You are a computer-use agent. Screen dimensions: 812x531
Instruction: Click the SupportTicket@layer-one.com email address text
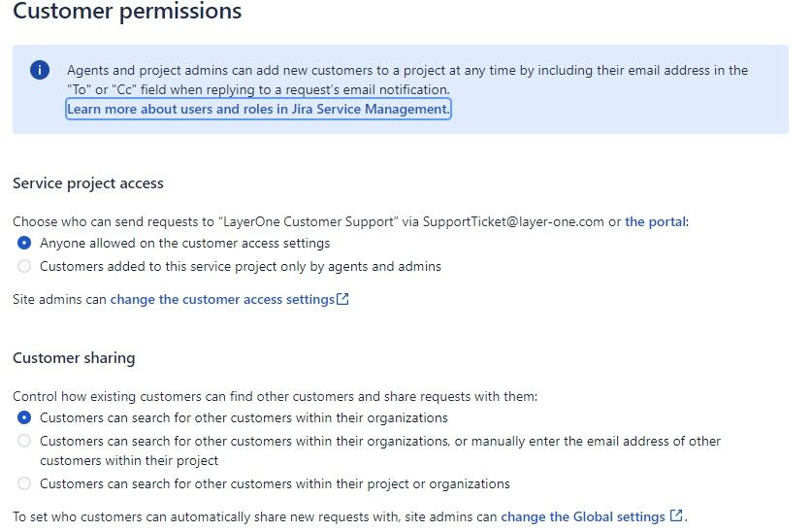(513, 221)
